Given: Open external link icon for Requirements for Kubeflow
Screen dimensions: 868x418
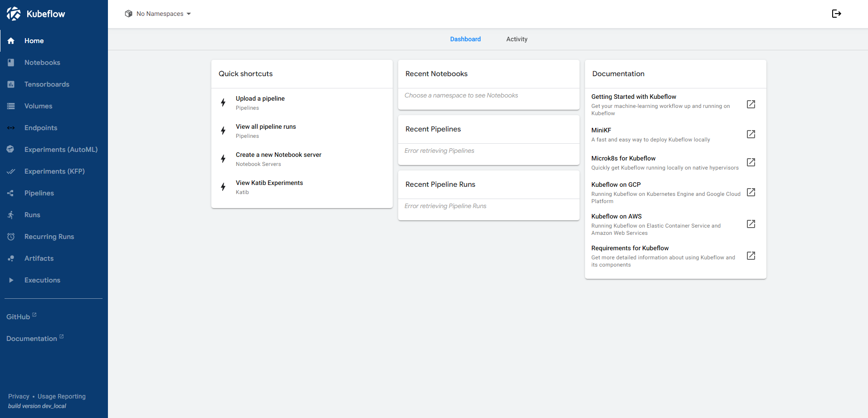Looking at the screenshot, I should click(x=751, y=256).
